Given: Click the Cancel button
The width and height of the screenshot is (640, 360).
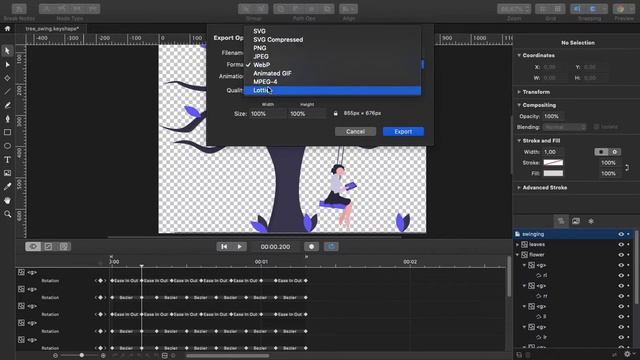Looking at the screenshot, I should tap(355, 131).
